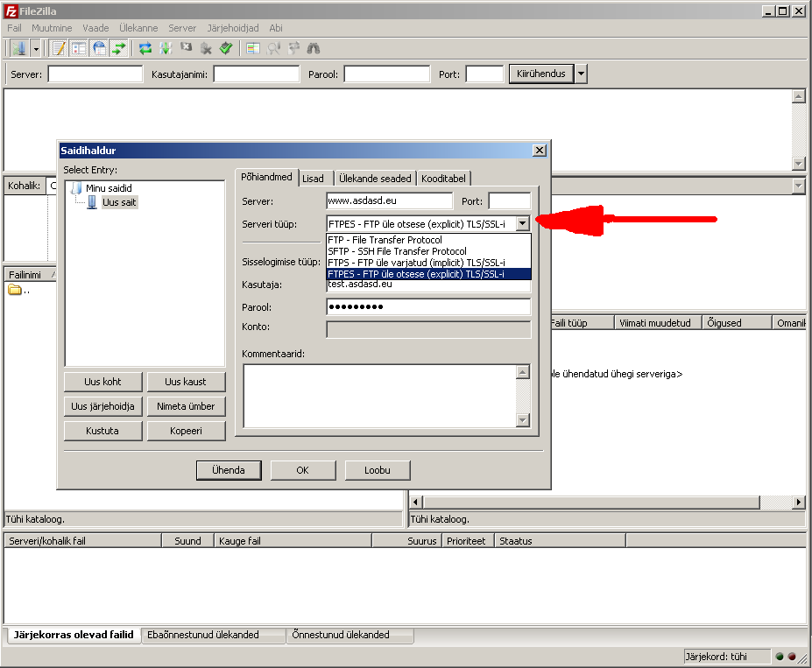The width and height of the screenshot is (812, 668).
Task: Click the FileZilla logo in title bar
Action: point(11,11)
